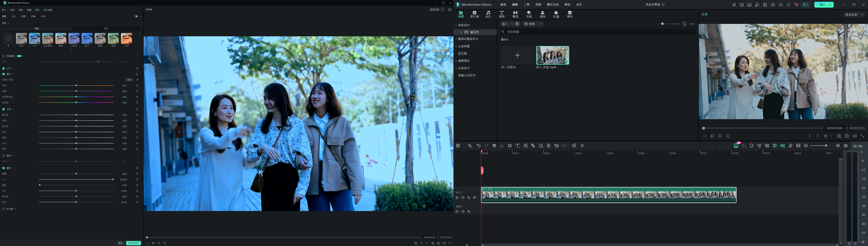Open the 轉場 transitions tab
This screenshot has height=246, width=868.
(515, 14)
